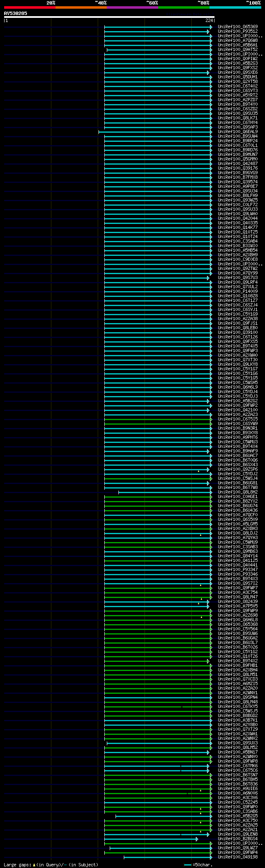This screenshot has width=265, height=868.
Task: Click the UniRef100_Q9LWZ7 label
Action: [238, 848]
